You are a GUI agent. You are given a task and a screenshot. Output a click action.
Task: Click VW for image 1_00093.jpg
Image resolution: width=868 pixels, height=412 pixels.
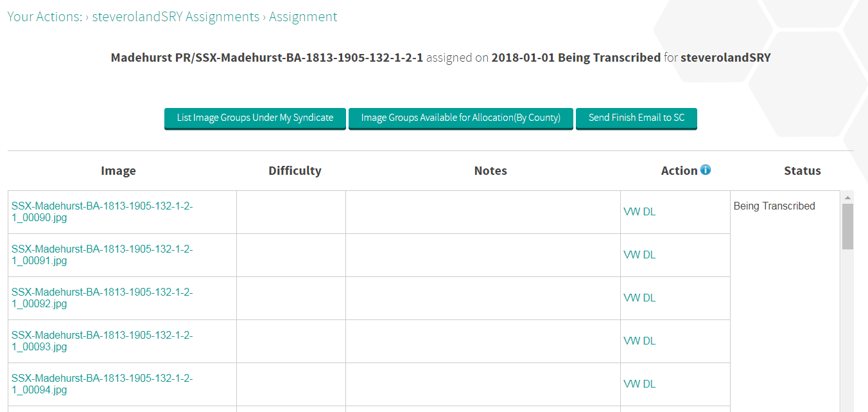tap(632, 341)
